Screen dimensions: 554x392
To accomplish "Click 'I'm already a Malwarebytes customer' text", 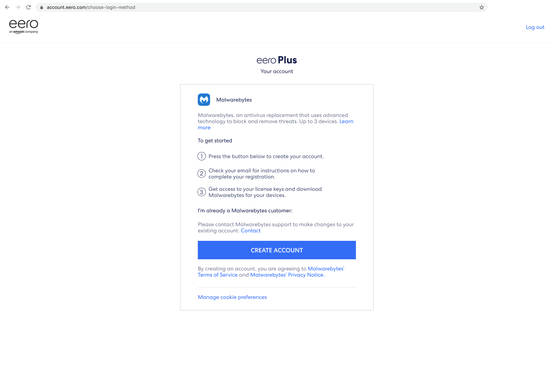I will click(x=245, y=211).
